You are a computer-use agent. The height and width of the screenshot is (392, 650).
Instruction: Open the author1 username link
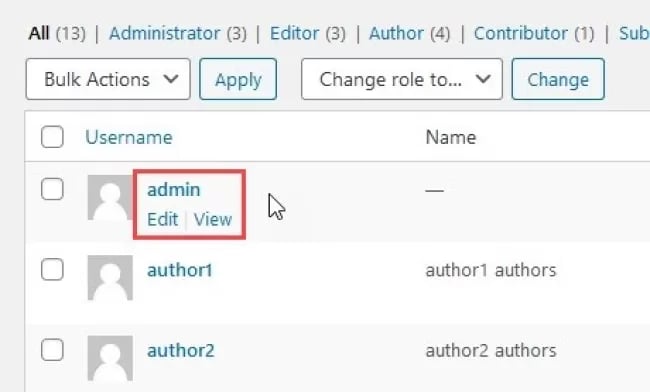[180, 270]
